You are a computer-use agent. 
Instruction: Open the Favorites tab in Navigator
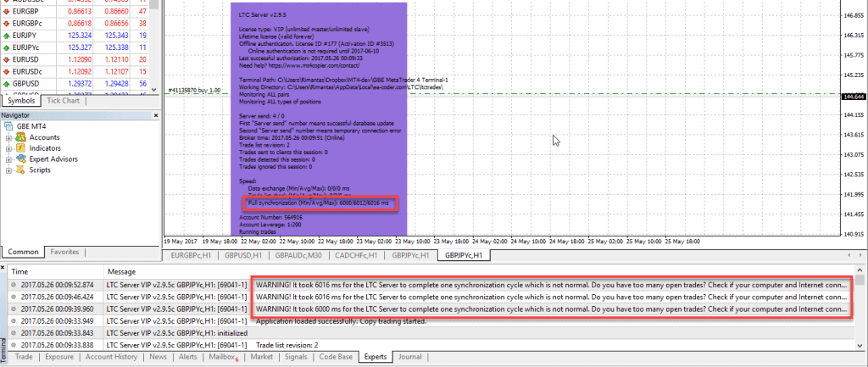point(64,252)
